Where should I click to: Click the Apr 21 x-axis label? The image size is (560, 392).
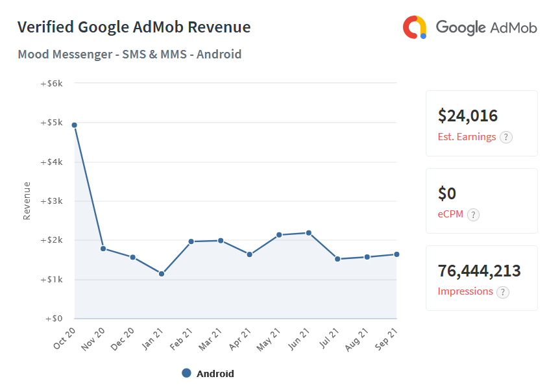pos(239,339)
